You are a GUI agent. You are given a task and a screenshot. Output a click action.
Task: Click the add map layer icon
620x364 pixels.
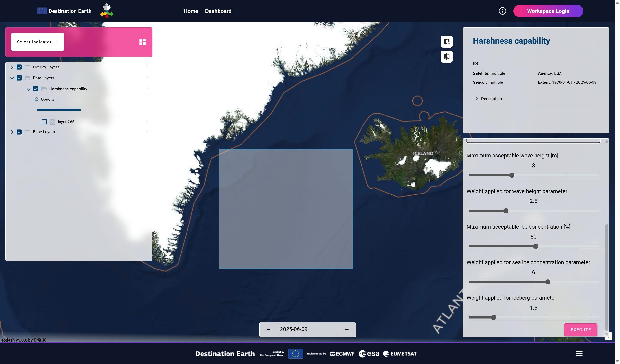click(447, 42)
